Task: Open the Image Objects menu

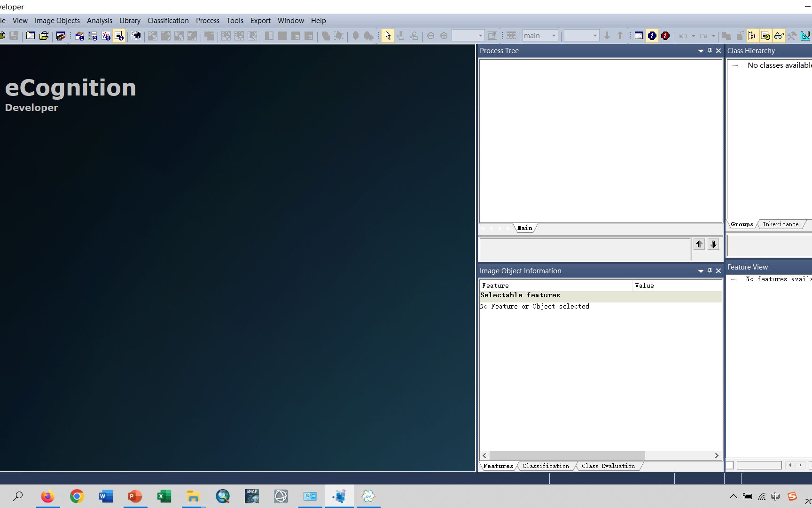Action: pyautogui.click(x=57, y=21)
